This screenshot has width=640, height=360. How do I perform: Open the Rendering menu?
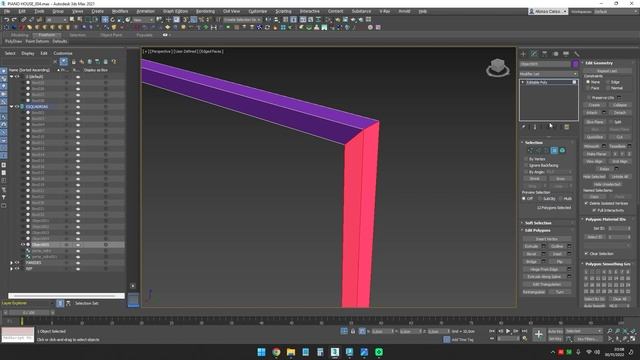coord(205,11)
